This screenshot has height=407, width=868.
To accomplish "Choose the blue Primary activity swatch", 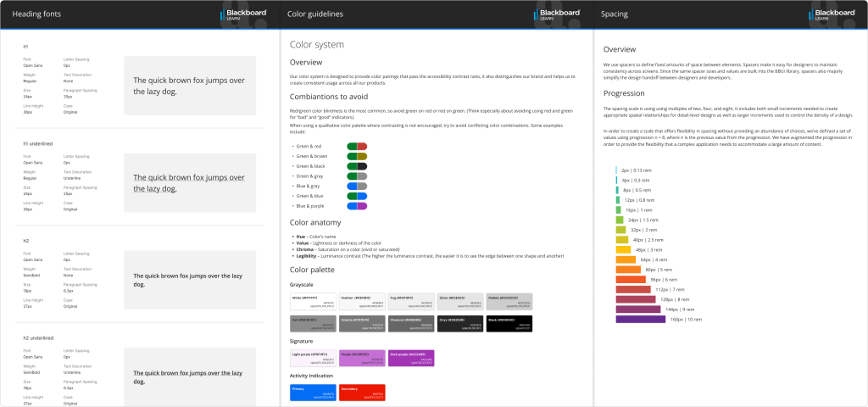I will click(x=313, y=392).
